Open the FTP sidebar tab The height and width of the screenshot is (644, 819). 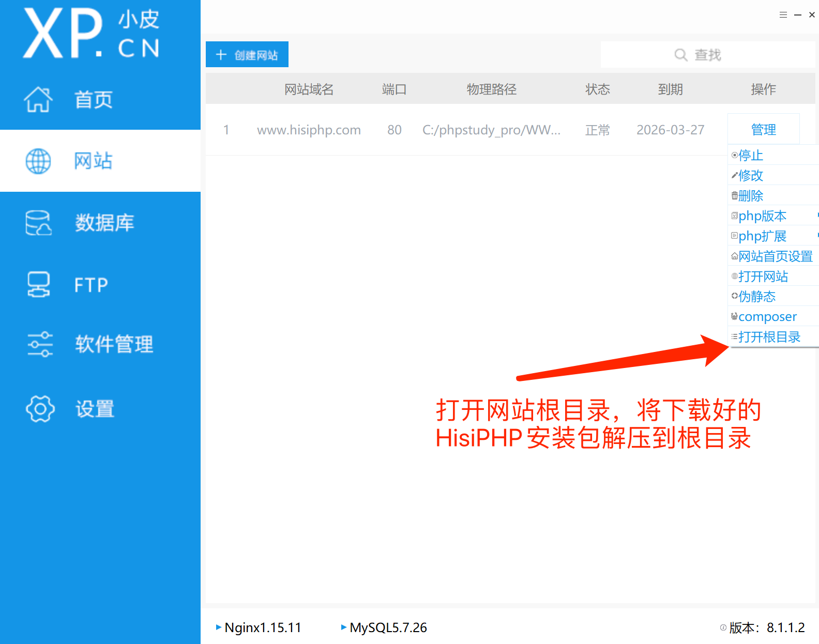point(100,285)
